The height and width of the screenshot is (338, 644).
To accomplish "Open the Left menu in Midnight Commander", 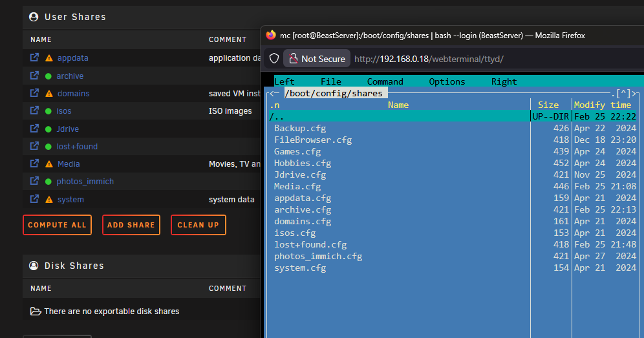I will tap(284, 81).
